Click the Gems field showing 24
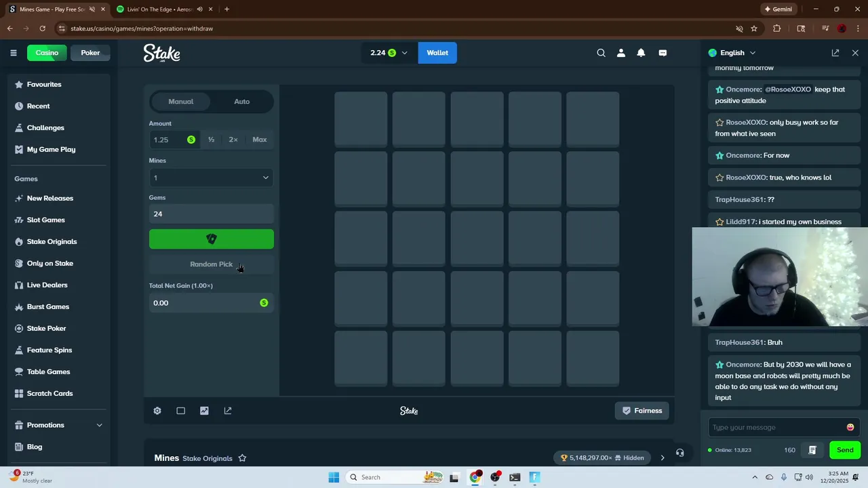The height and width of the screenshot is (488, 868). click(x=212, y=214)
